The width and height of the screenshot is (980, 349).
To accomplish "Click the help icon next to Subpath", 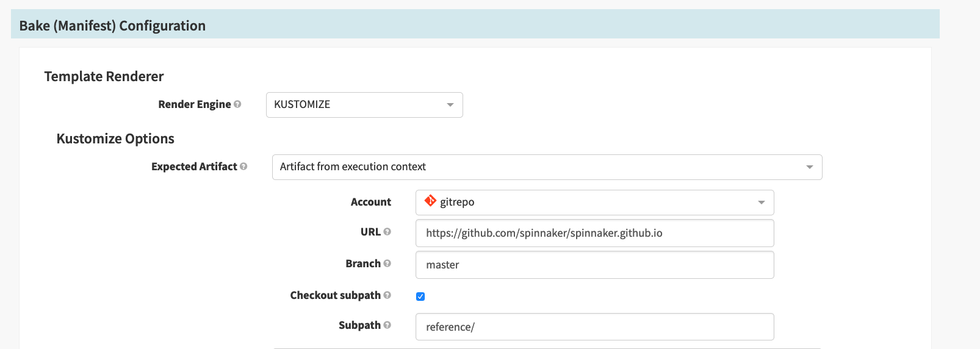I will pos(387,325).
